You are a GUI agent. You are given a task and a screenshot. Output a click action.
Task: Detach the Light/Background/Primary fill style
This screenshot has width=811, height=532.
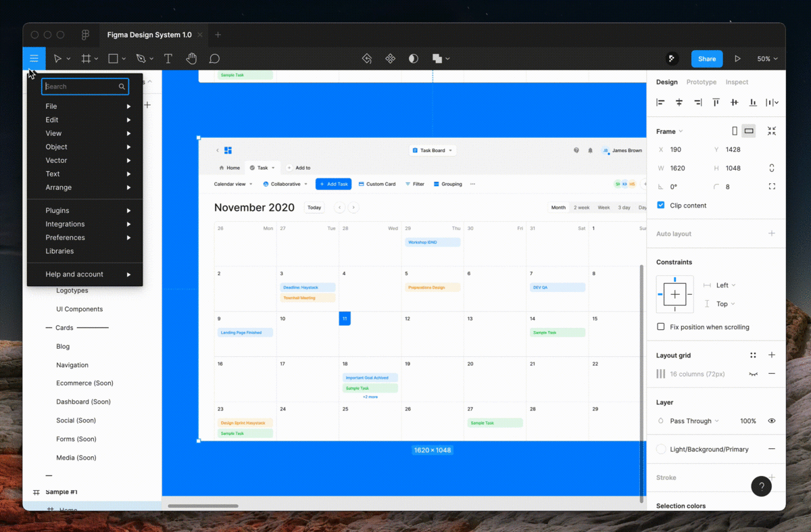point(772,450)
